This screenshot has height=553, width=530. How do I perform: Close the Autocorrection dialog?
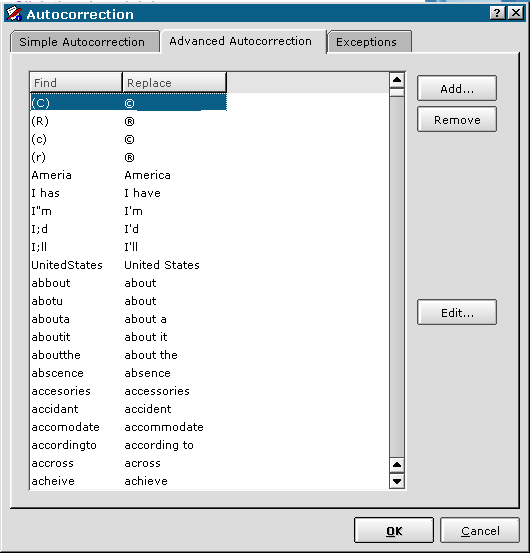coord(516,13)
